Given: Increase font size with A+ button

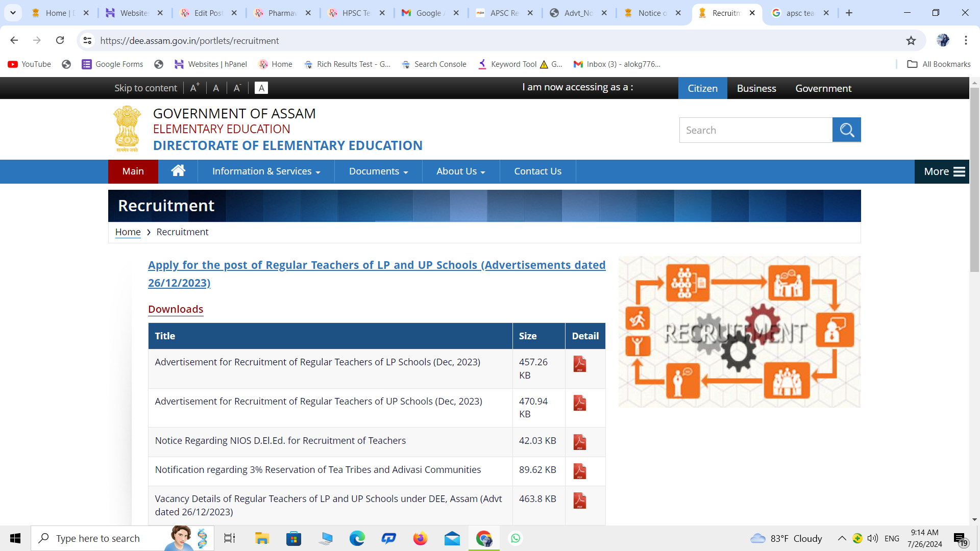Looking at the screenshot, I should click(194, 88).
